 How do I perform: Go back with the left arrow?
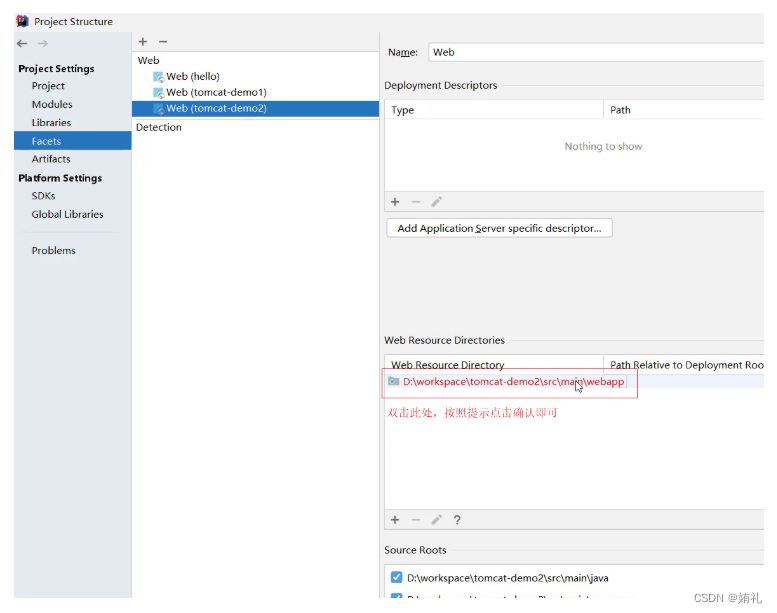22,44
